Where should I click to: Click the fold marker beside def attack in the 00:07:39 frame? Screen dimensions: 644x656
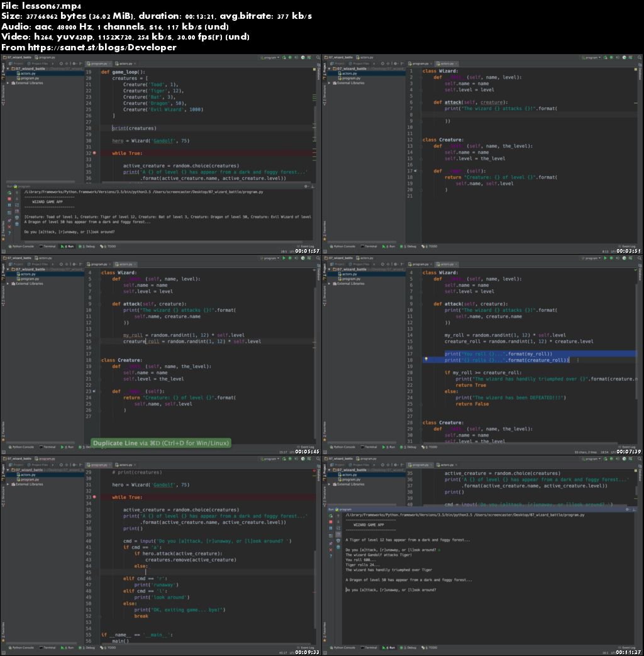tap(421, 304)
